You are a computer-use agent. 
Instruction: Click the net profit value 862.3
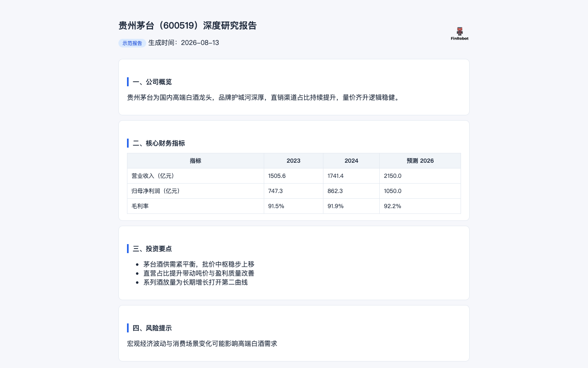[x=335, y=191]
